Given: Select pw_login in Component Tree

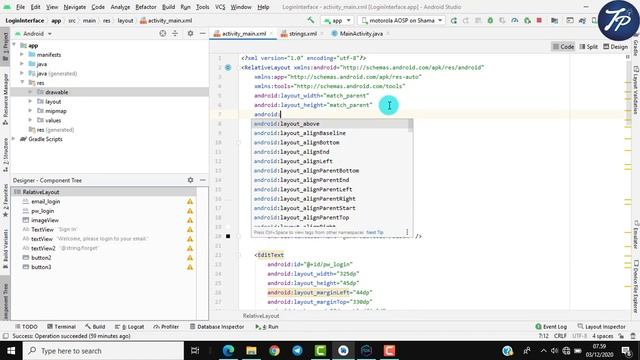Looking at the screenshot, I should [42, 211].
